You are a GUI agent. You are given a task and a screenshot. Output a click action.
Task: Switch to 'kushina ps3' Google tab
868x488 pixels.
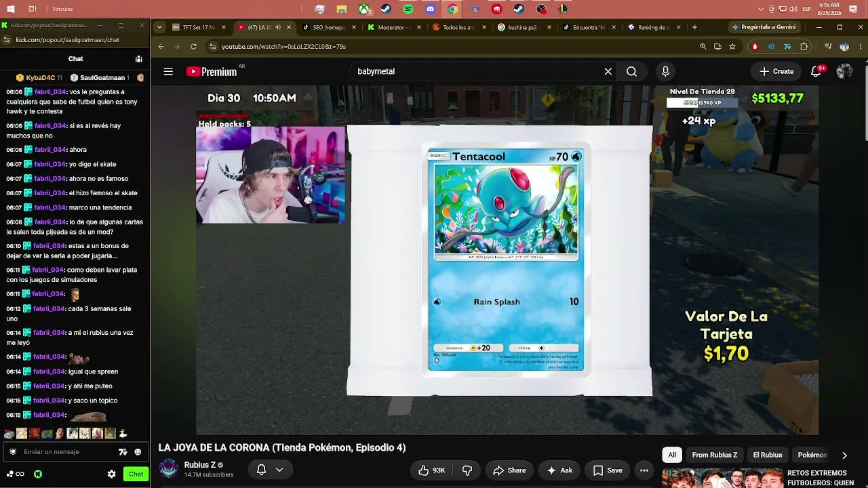(x=522, y=28)
